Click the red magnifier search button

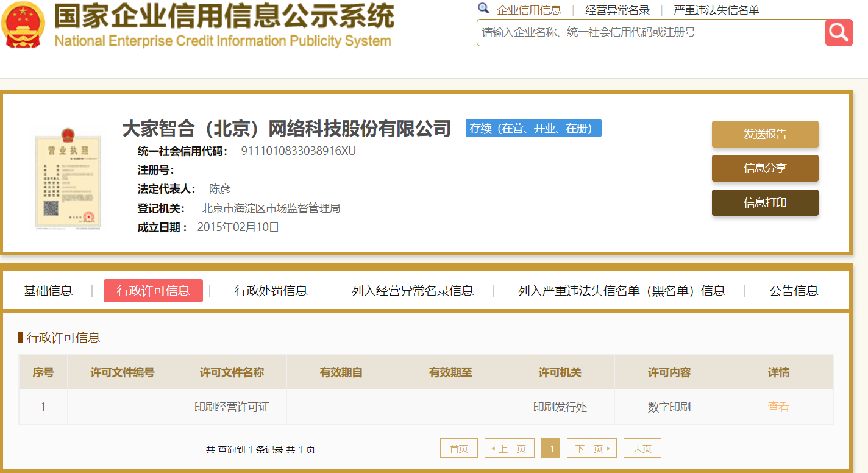(839, 32)
